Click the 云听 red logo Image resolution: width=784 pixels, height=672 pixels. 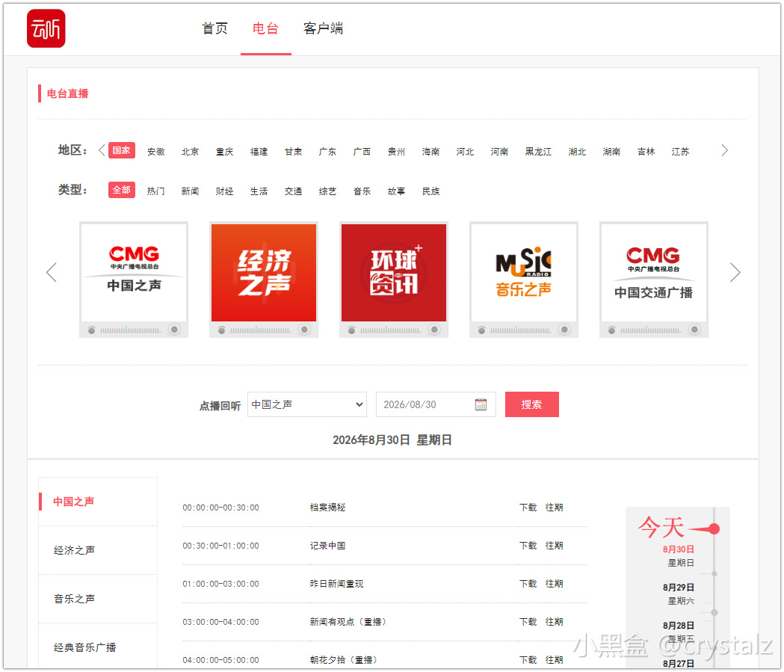[x=46, y=28]
